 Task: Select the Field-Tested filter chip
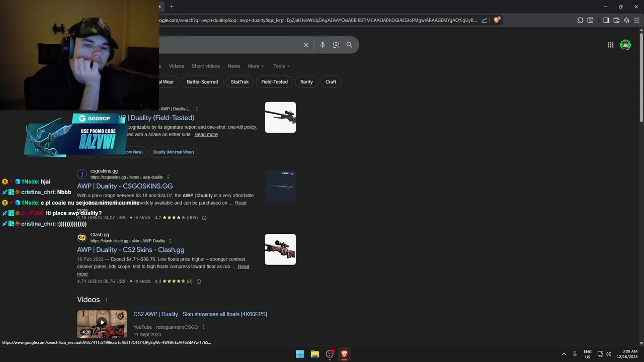tap(274, 82)
